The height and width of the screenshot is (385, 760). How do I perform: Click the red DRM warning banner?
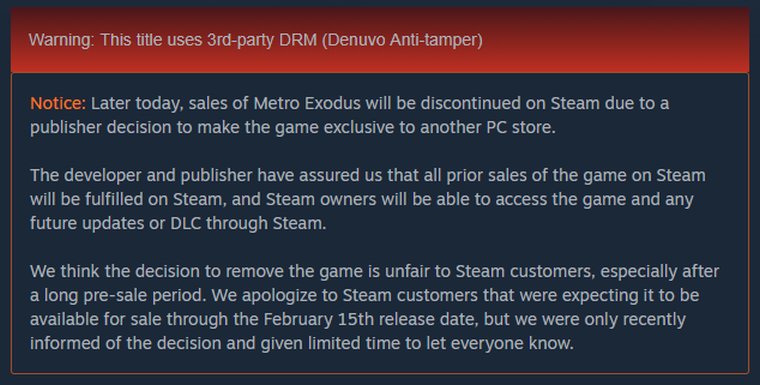coord(380,40)
